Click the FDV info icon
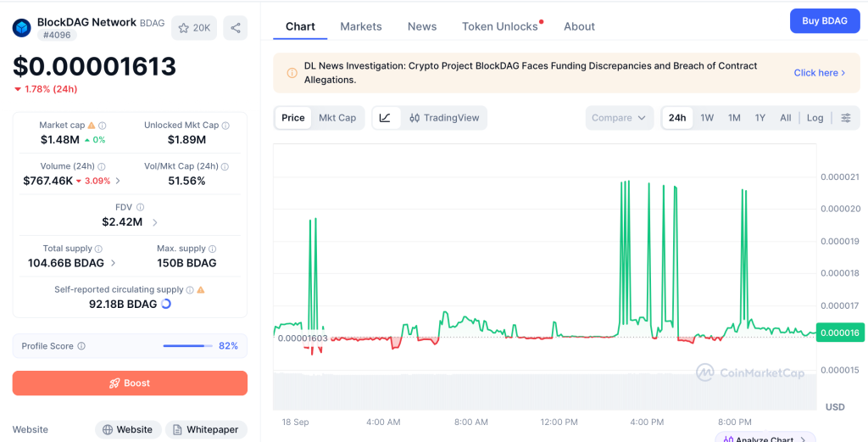This screenshot has width=868, height=442. click(x=140, y=207)
